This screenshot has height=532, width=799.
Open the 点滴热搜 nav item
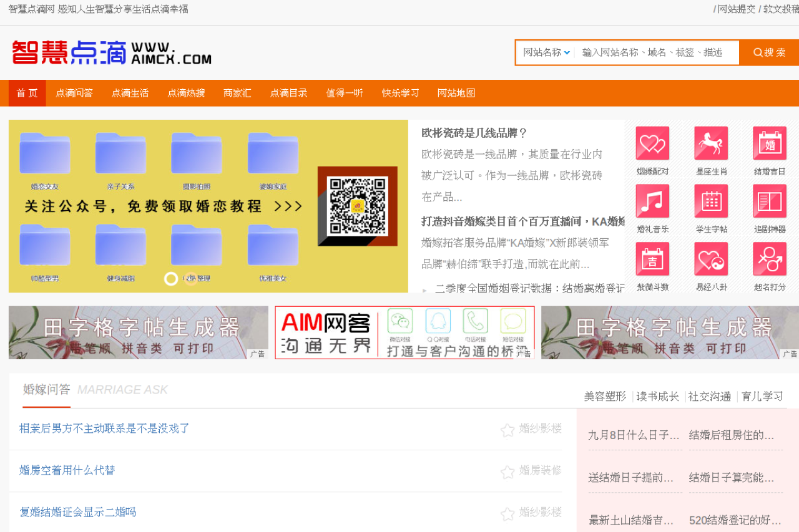(x=186, y=93)
